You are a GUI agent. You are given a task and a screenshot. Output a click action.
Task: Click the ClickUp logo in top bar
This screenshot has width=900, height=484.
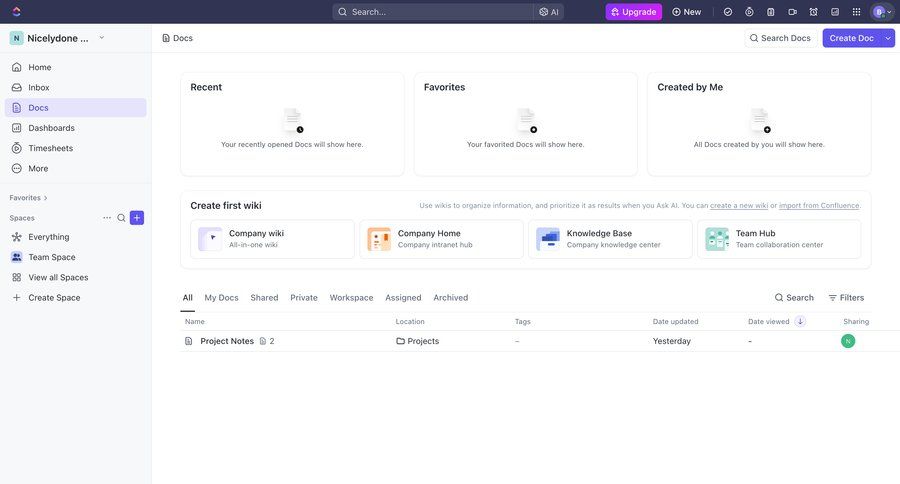16,11
